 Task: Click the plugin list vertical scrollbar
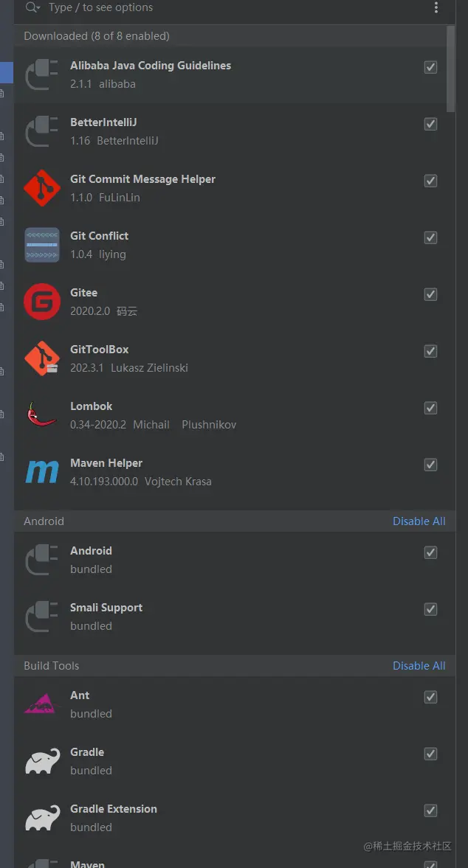pos(451,69)
